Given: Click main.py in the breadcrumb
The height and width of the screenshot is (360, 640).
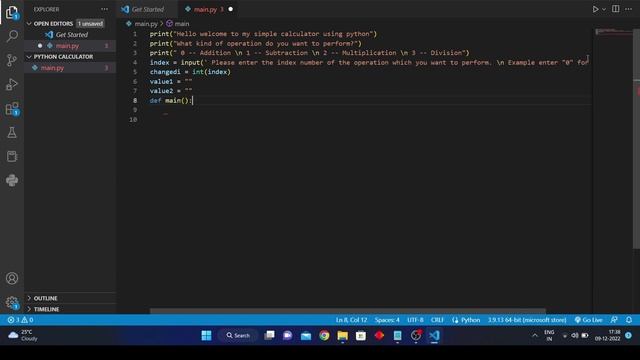Looking at the screenshot, I should (x=146, y=24).
